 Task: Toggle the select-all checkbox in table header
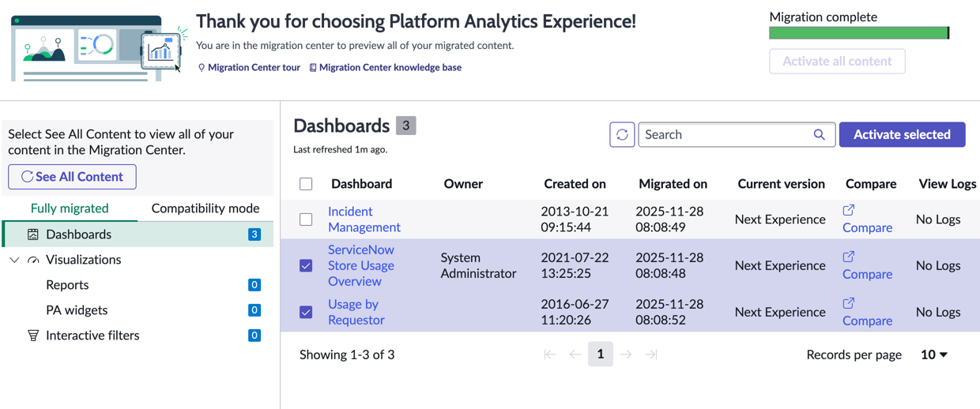[x=306, y=184]
